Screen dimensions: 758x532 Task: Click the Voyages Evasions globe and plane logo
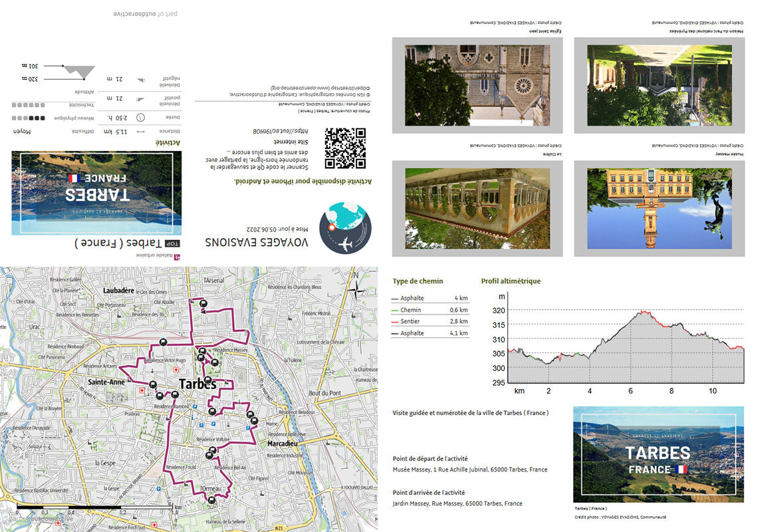pyautogui.click(x=345, y=228)
